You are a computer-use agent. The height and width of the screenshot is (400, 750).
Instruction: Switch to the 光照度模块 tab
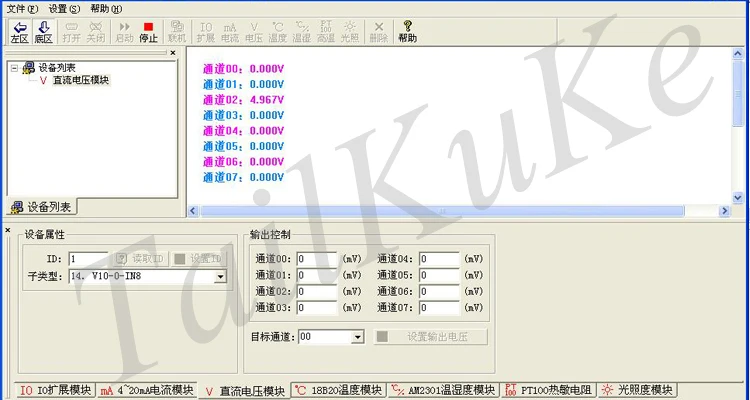pos(638,390)
